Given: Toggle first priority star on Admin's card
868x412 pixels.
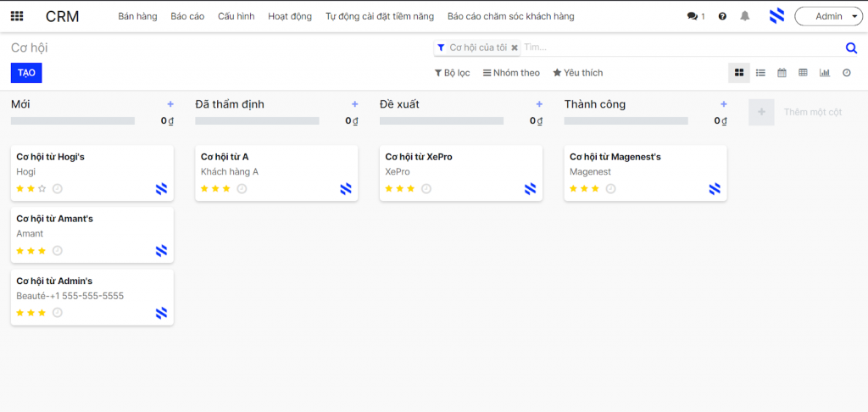Looking at the screenshot, I should point(20,313).
